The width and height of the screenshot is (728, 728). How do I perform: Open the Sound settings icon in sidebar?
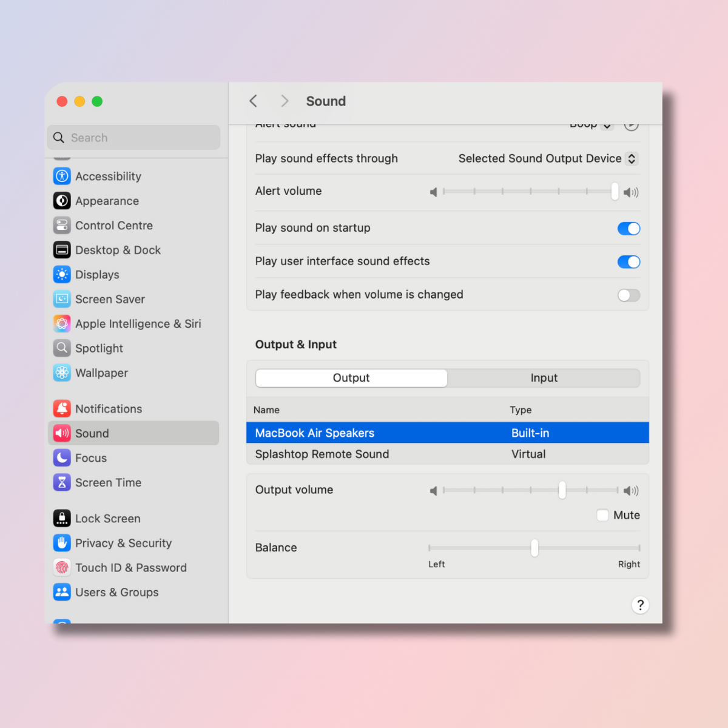(x=62, y=433)
